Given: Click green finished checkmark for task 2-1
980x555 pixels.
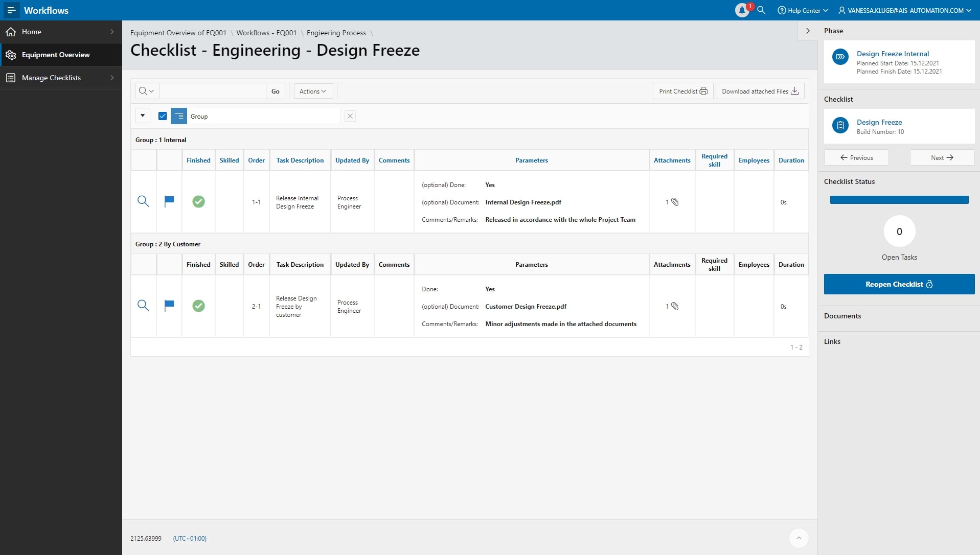Looking at the screenshot, I should [198, 306].
